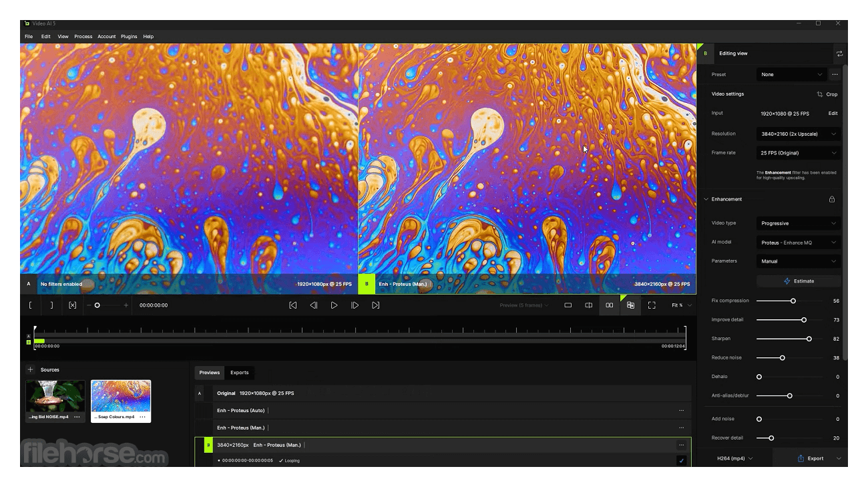Jump to first frame
This screenshot has height=487, width=868.
pos(292,305)
